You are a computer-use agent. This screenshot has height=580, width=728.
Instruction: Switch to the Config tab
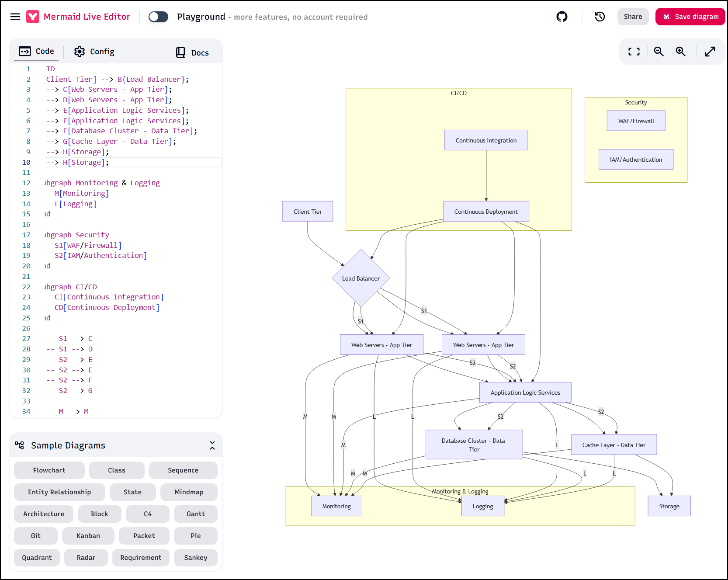(x=94, y=52)
